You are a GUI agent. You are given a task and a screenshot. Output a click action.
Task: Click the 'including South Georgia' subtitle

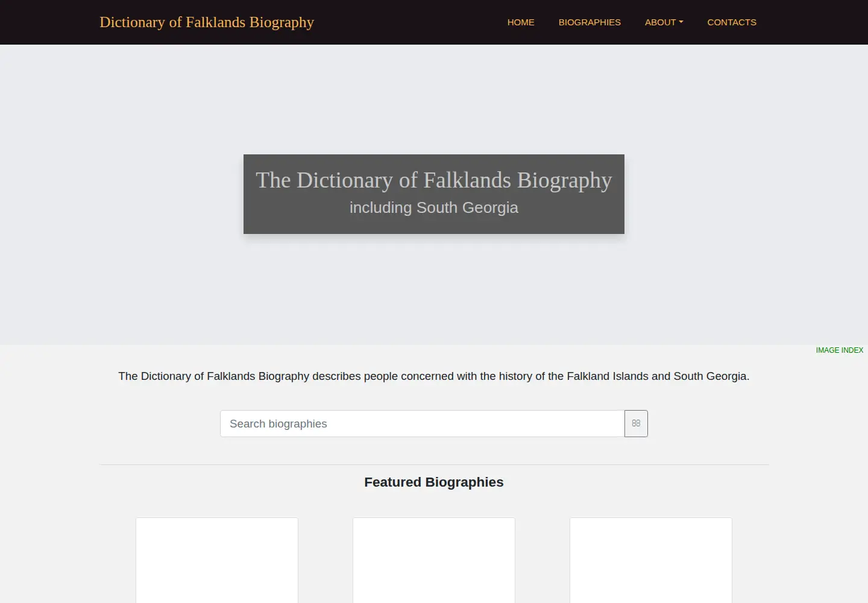point(434,207)
